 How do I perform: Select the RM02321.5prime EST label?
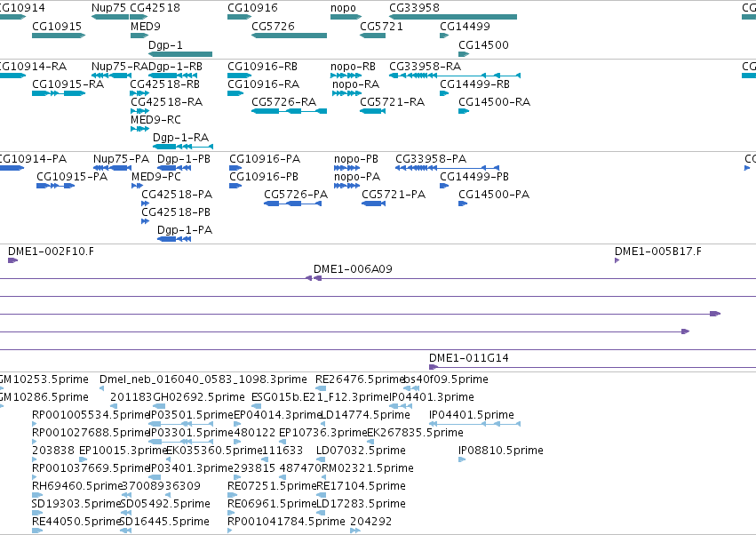(x=368, y=469)
